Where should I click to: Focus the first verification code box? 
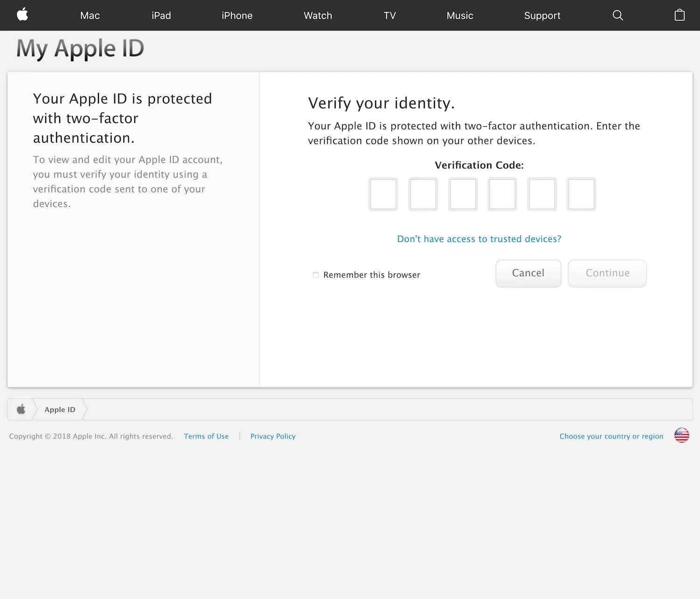pyautogui.click(x=383, y=194)
